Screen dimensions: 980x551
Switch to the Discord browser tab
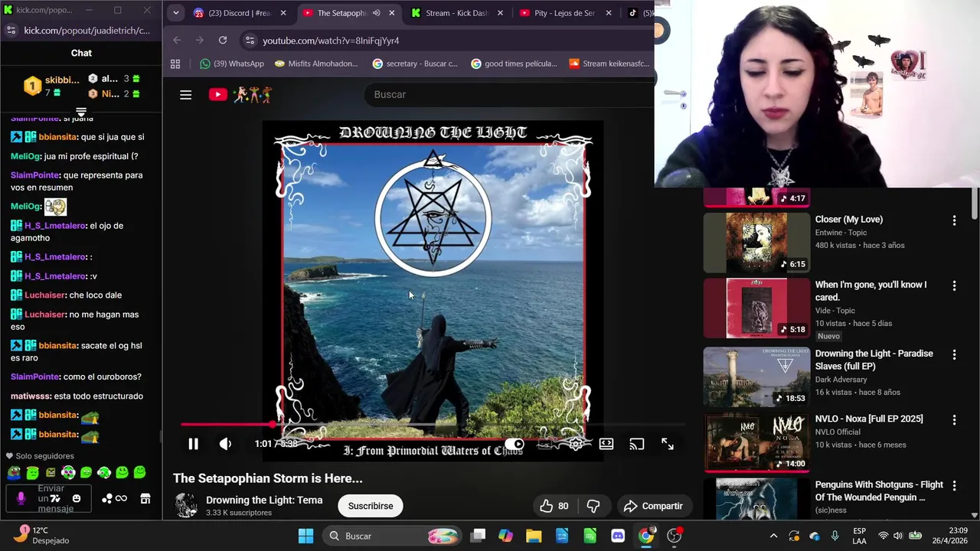[x=240, y=13]
